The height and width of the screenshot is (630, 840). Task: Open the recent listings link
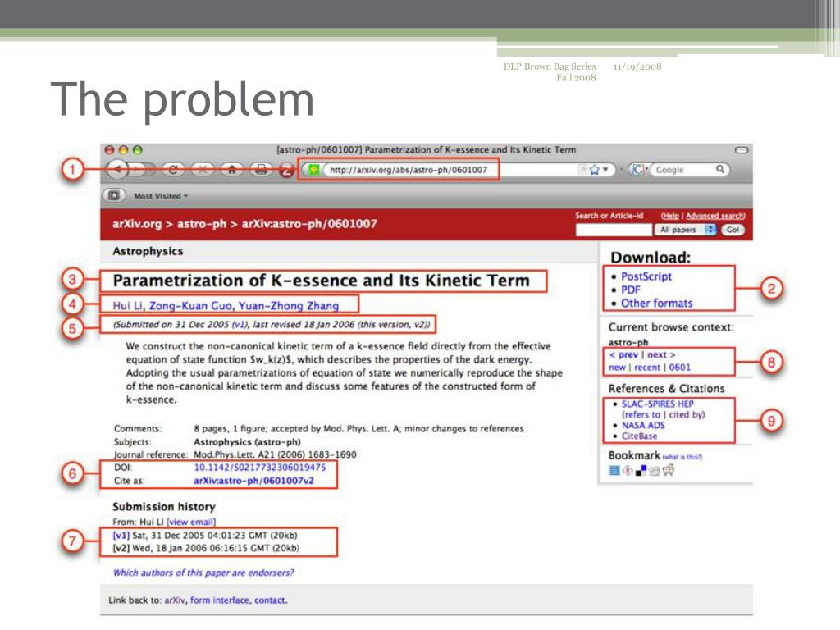(x=647, y=367)
